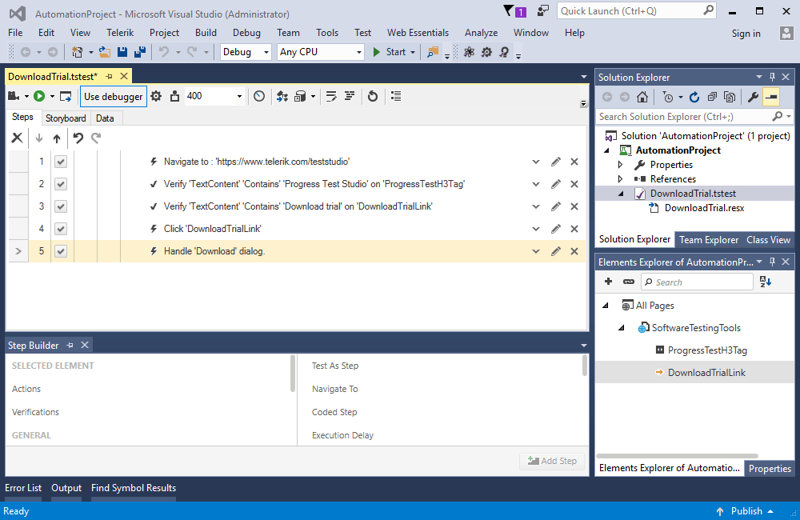Open Solution Explorer properties wrench icon
Screen dimensions: 800x520
[753, 96]
